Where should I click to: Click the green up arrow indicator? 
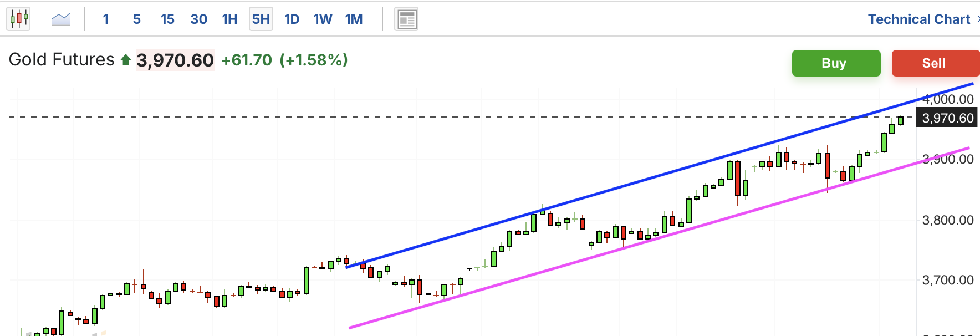coord(126,60)
